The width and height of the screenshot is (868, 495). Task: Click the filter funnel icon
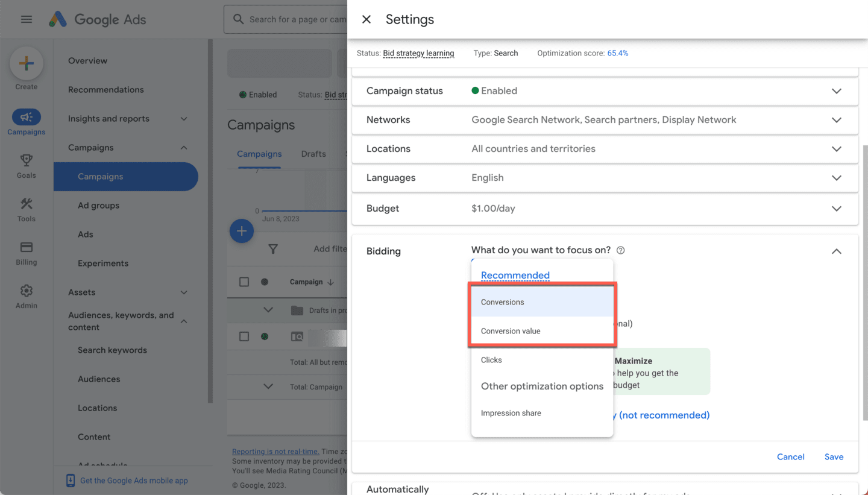point(273,248)
